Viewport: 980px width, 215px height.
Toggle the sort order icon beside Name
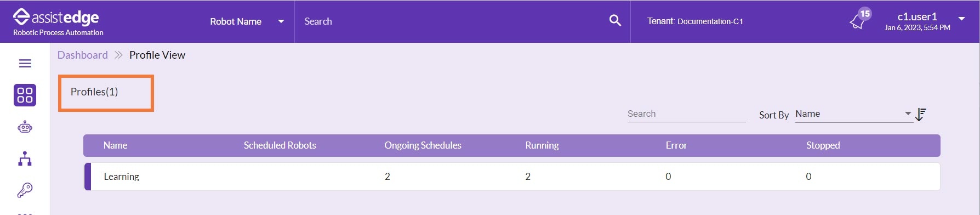point(920,114)
